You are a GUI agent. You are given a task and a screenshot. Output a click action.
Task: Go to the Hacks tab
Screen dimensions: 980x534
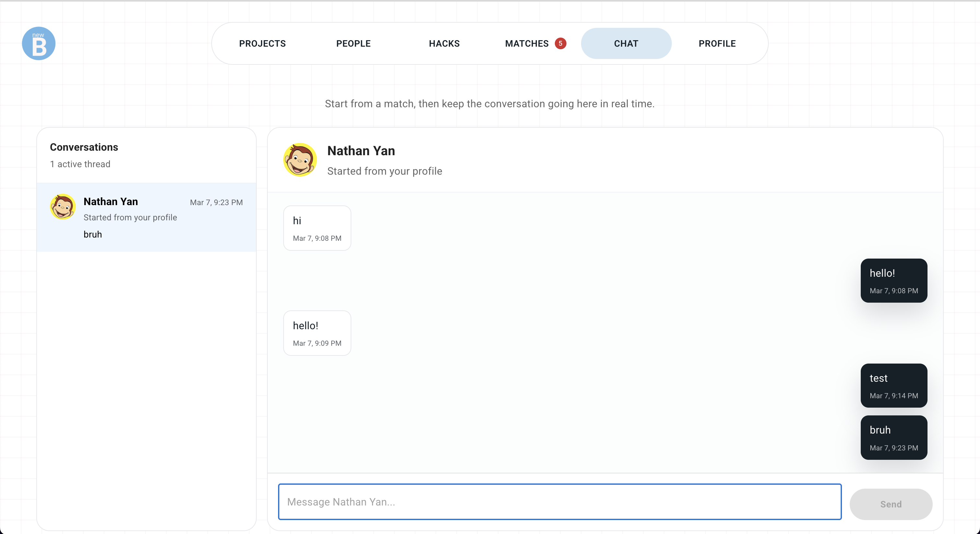pyautogui.click(x=444, y=43)
